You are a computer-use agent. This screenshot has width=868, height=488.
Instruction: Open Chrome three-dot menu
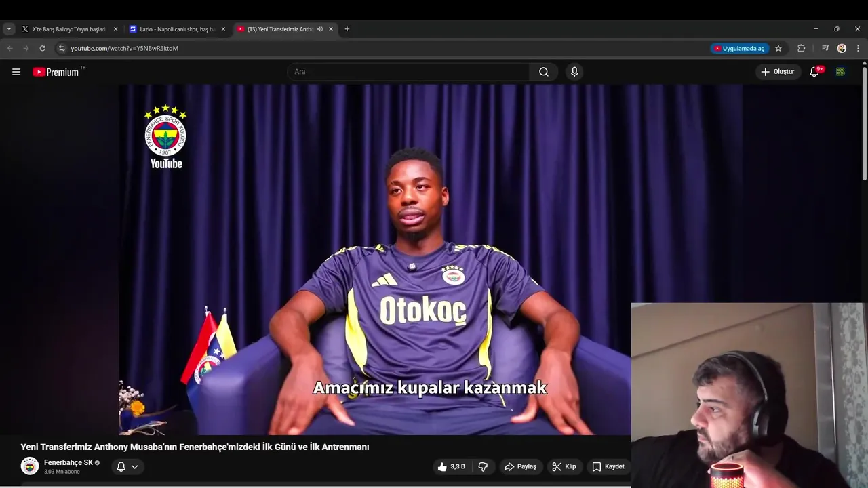[858, 48]
